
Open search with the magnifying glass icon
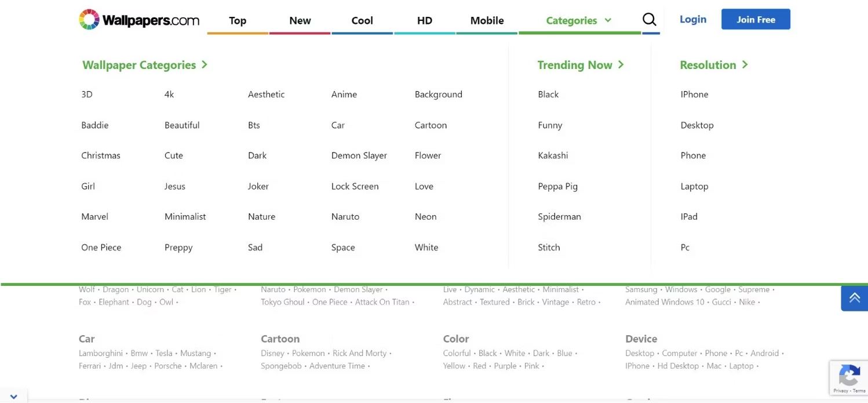click(650, 20)
